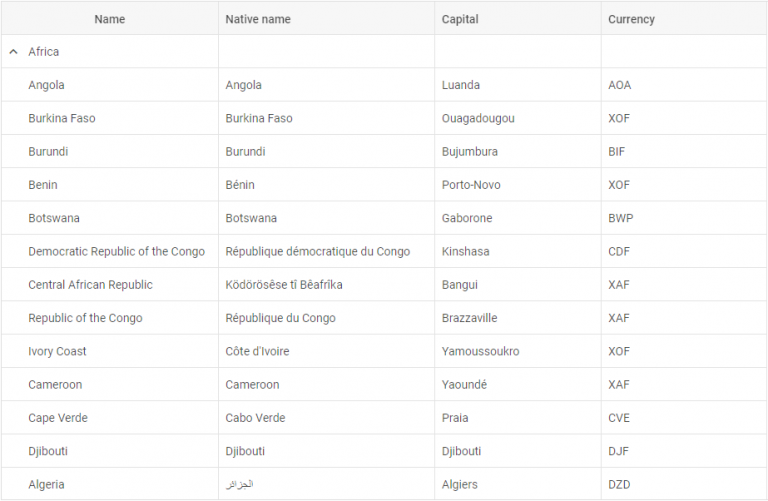Screen dimensions: 768x501
Task: Select the Ivory Coast row
Action: [384, 351]
